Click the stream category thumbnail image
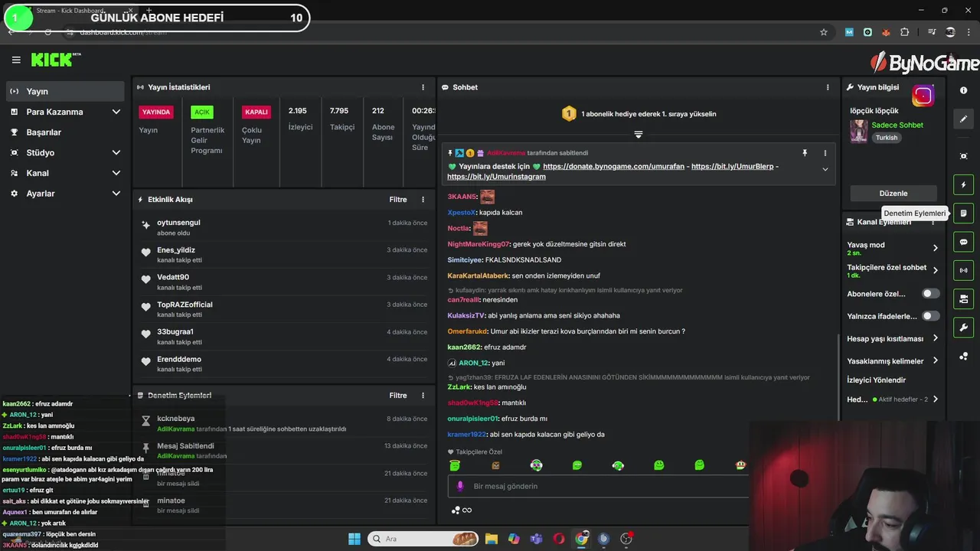Viewport: 980px width, 551px height. tap(858, 131)
